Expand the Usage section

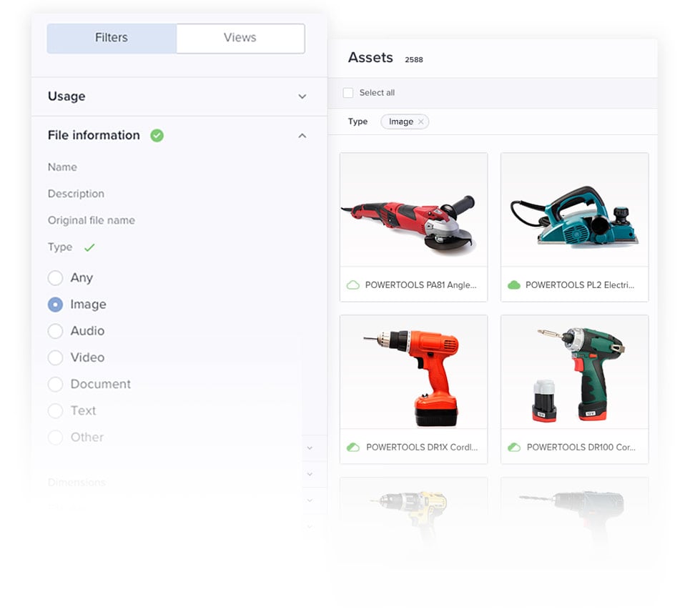302,97
